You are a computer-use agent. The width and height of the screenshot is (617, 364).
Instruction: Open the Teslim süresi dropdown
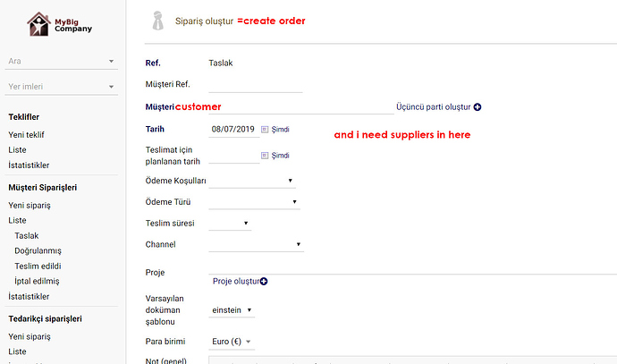point(231,223)
